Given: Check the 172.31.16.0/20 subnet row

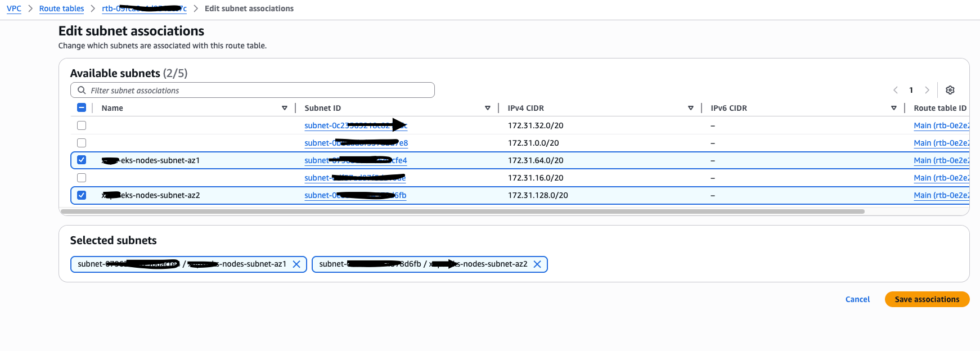Looking at the screenshot, I should tap(82, 178).
